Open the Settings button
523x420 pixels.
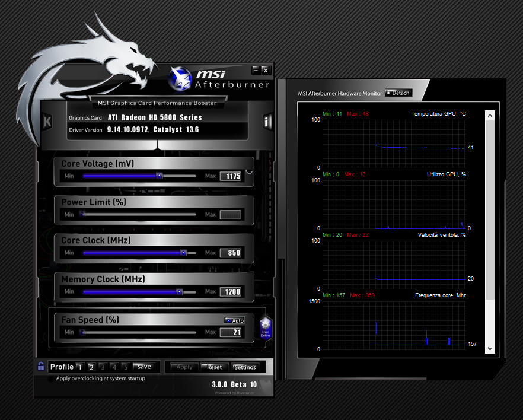[245, 367]
